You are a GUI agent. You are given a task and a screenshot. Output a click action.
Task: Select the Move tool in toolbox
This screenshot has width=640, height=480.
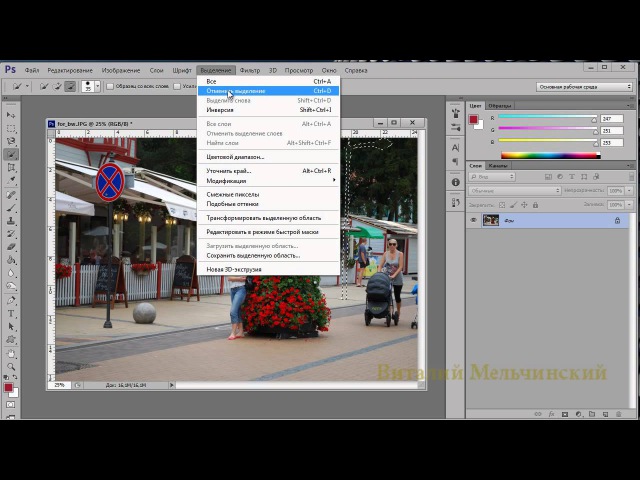pos(11,117)
